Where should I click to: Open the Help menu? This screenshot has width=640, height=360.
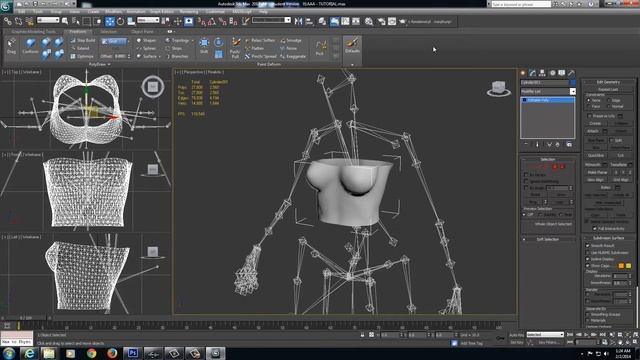coord(263,12)
